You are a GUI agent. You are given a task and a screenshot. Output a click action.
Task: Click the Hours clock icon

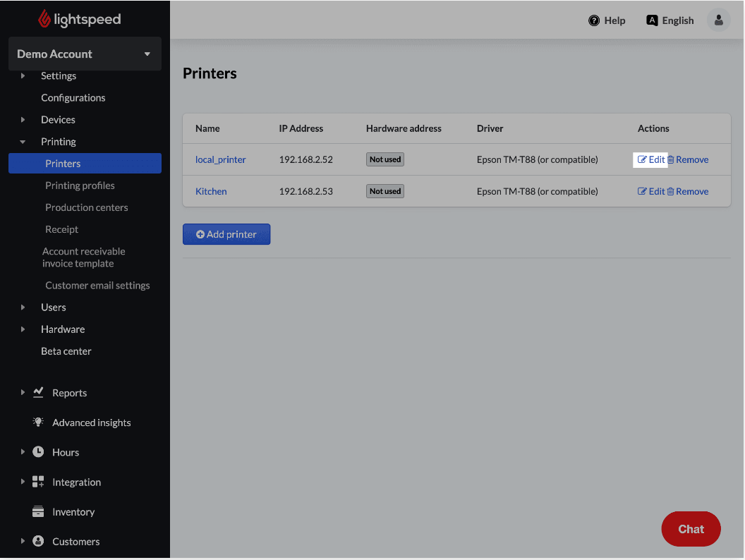click(38, 452)
